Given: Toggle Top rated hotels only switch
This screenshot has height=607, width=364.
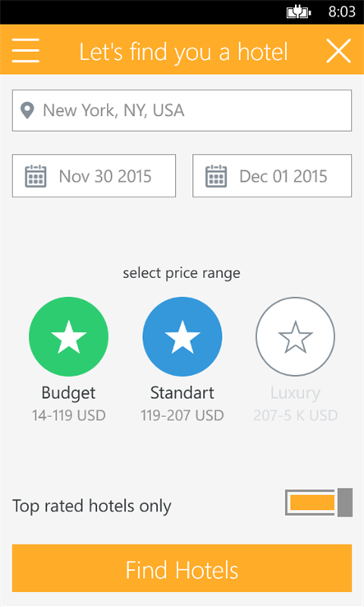Looking at the screenshot, I should coord(319,502).
